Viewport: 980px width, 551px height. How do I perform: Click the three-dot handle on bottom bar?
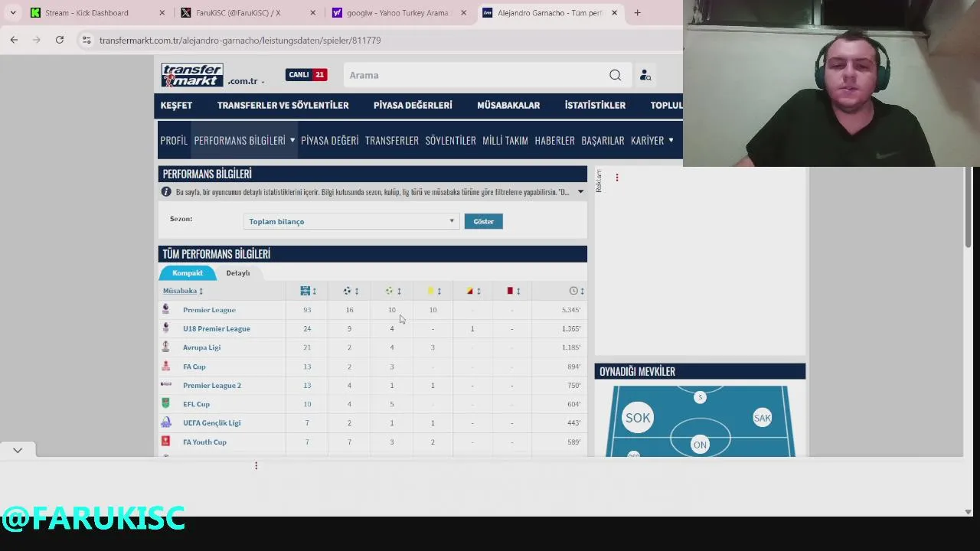256,465
